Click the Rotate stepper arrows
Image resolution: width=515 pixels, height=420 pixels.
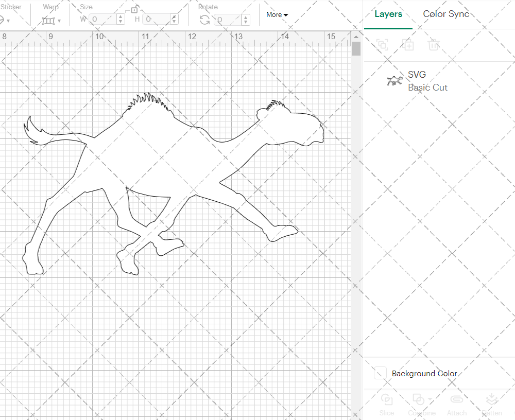(246, 20)
